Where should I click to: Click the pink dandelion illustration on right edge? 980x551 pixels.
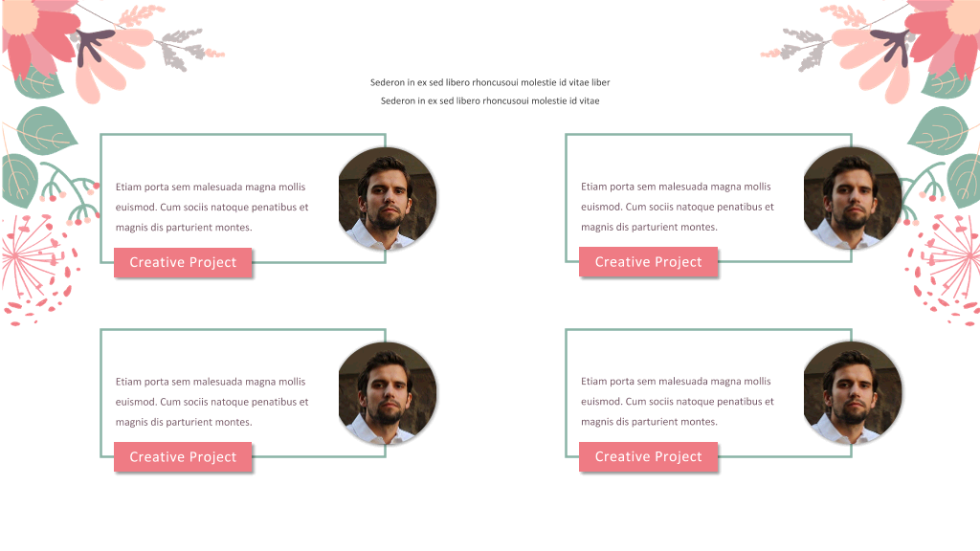[943, 269]
